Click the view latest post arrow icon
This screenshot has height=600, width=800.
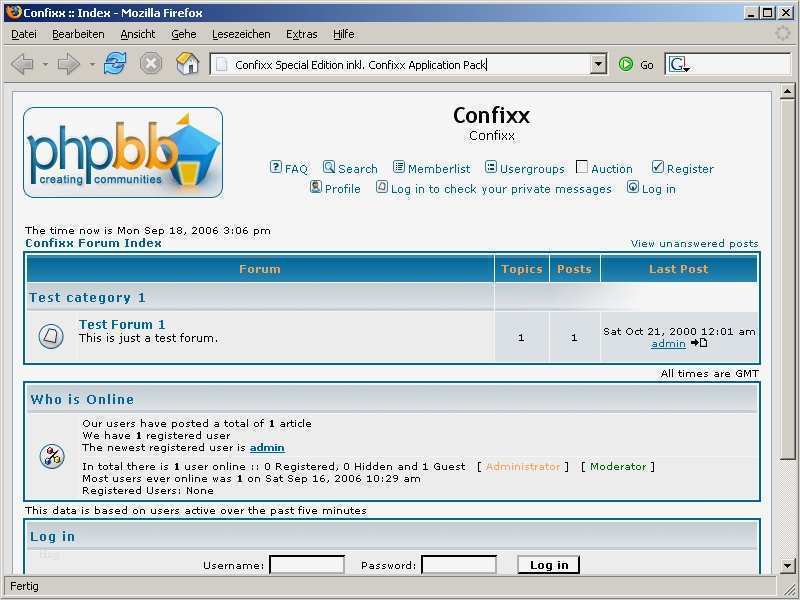699,343
